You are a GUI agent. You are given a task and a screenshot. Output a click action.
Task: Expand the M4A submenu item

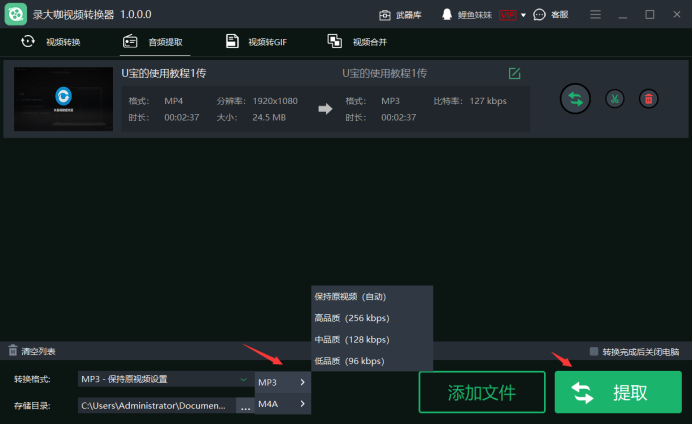click(282, 404)
